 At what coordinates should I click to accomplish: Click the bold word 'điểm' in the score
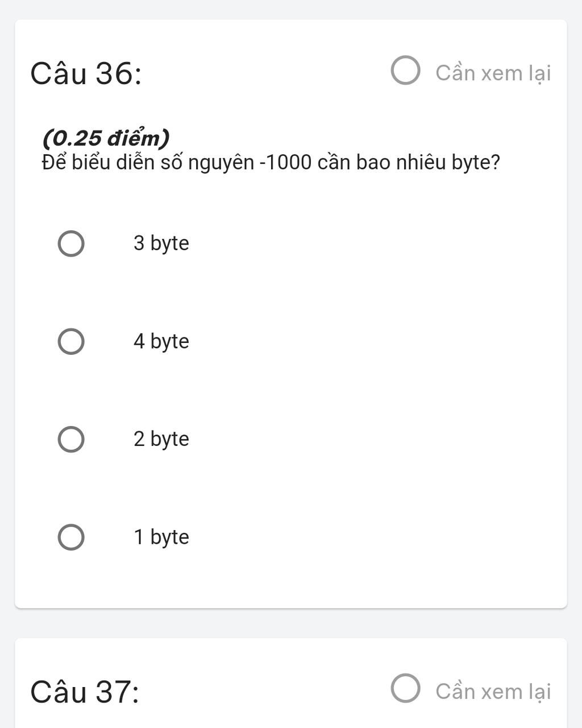tap(134, 138)
